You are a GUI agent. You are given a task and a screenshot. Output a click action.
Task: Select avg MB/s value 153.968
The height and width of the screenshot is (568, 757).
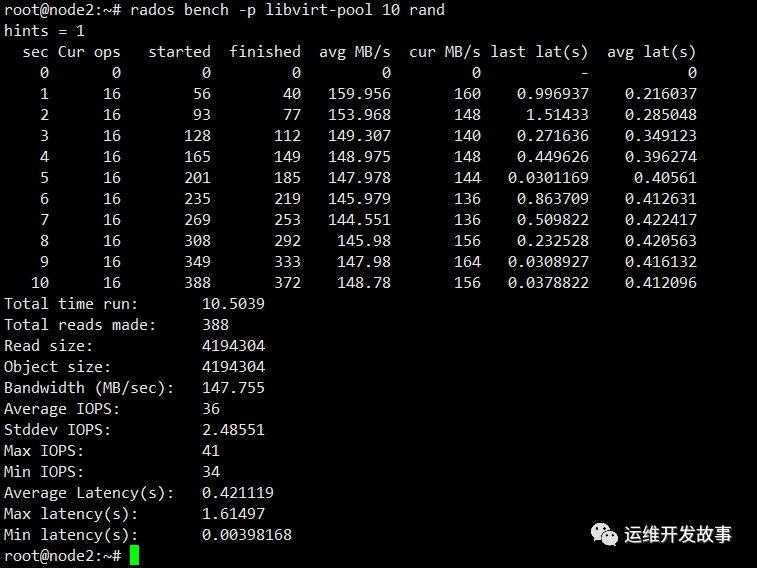359,115
